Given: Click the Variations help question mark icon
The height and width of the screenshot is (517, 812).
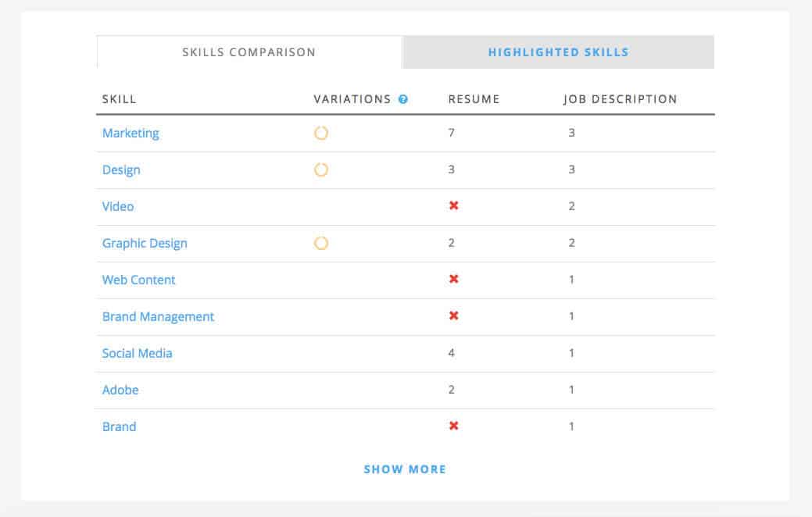Looking at the screenshot, I should click(403, 99).
